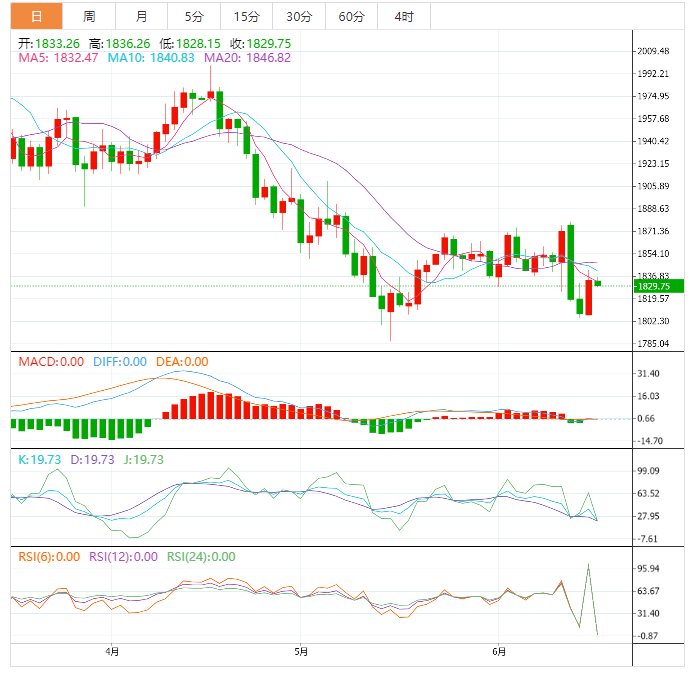Open the 15分 timeframe tab
Image resolution: width=692 pixels, height=677 pixels.
tap(247, 16)
